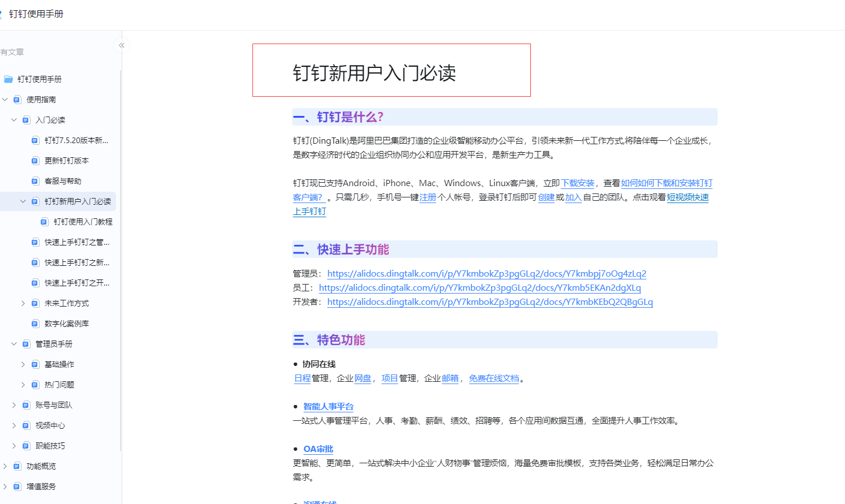Click the document icon beside 更新钉钉版本

point(35,161)
